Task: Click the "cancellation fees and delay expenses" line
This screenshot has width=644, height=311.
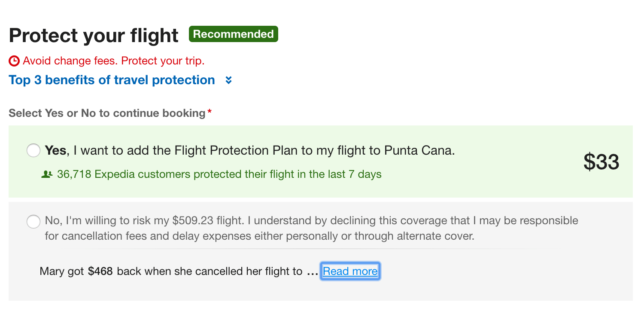Action: tap(259, 236)
